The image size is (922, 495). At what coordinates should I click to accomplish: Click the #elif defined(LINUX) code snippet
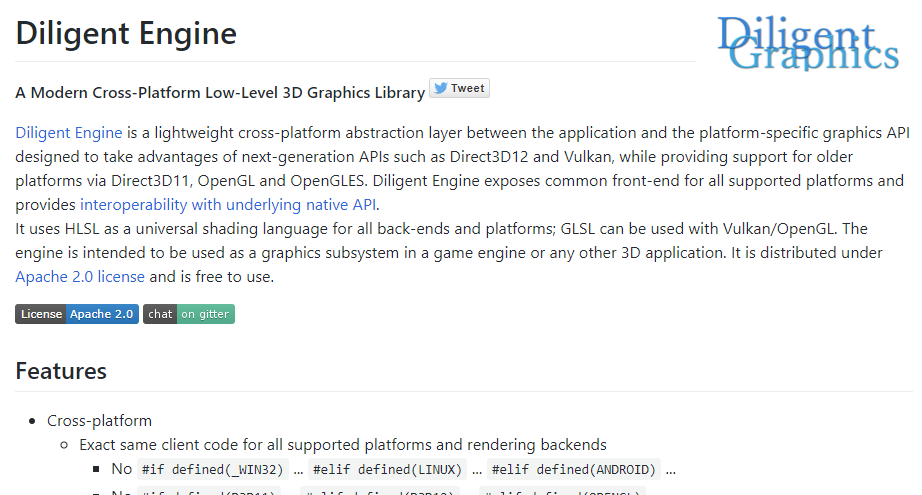[x=387, y=470]
